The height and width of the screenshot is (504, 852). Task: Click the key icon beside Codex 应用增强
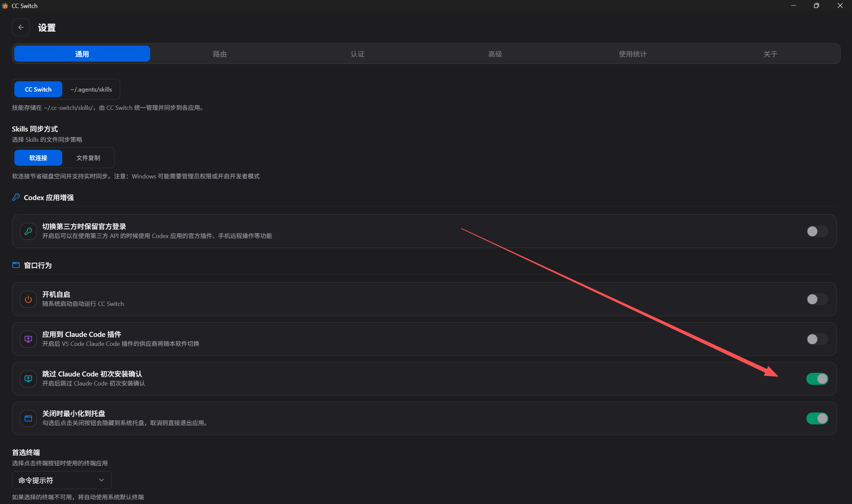pyautogui.click(x=16, y=197)
